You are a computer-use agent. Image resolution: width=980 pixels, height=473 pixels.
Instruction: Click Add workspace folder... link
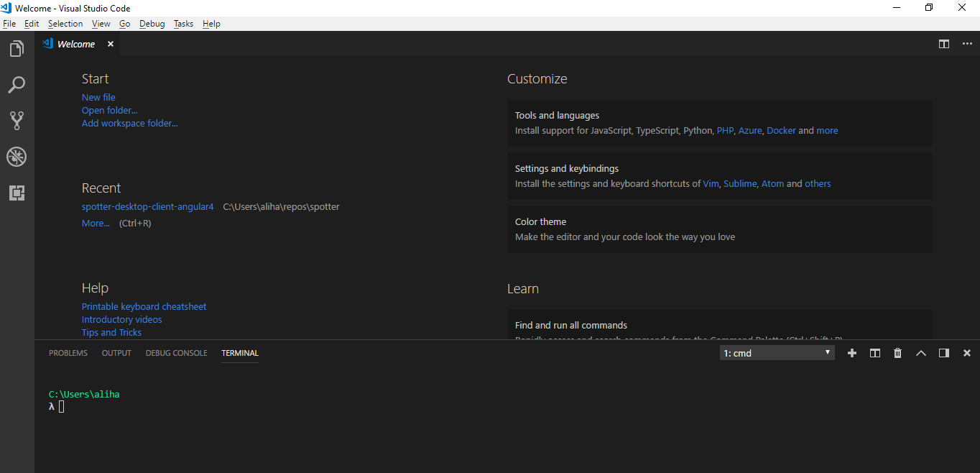(129, 123)
